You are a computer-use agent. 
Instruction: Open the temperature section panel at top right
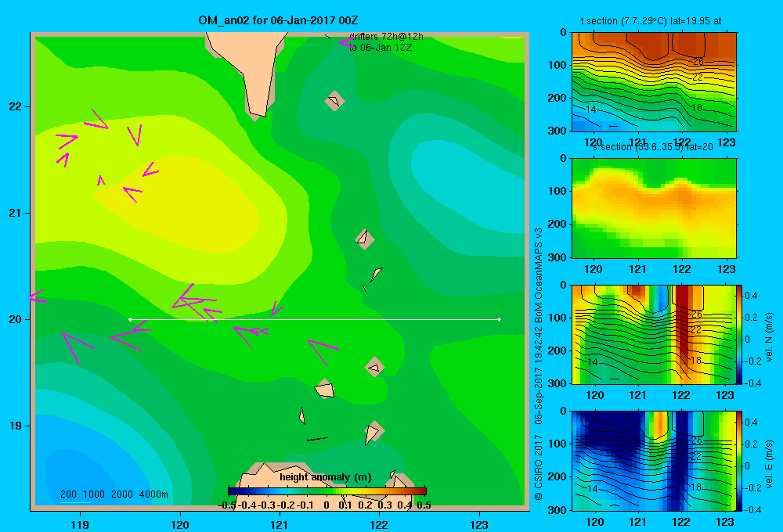tap(654, 82)
